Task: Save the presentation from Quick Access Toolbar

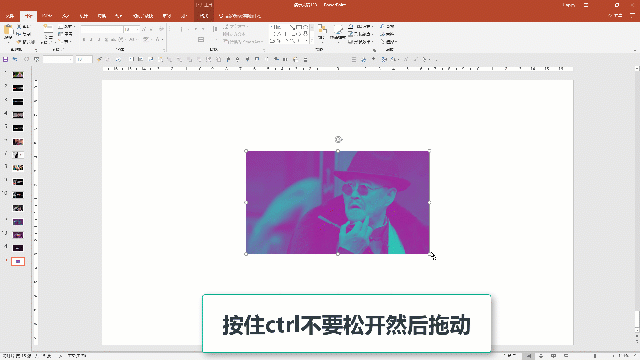Action: (5, 60)
